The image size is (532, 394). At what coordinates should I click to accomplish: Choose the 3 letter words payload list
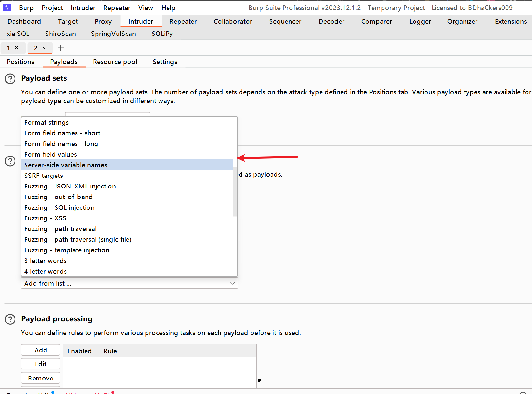pos(45,261)
